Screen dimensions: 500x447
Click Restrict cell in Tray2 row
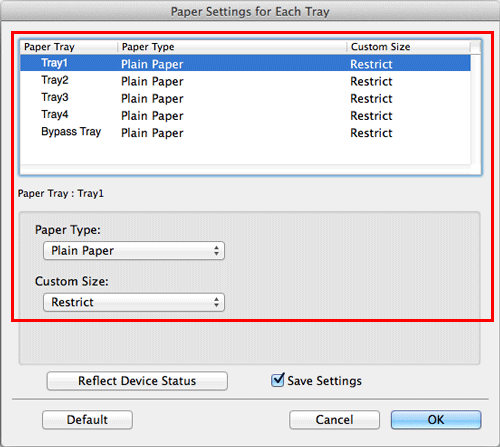click(371, 81)
